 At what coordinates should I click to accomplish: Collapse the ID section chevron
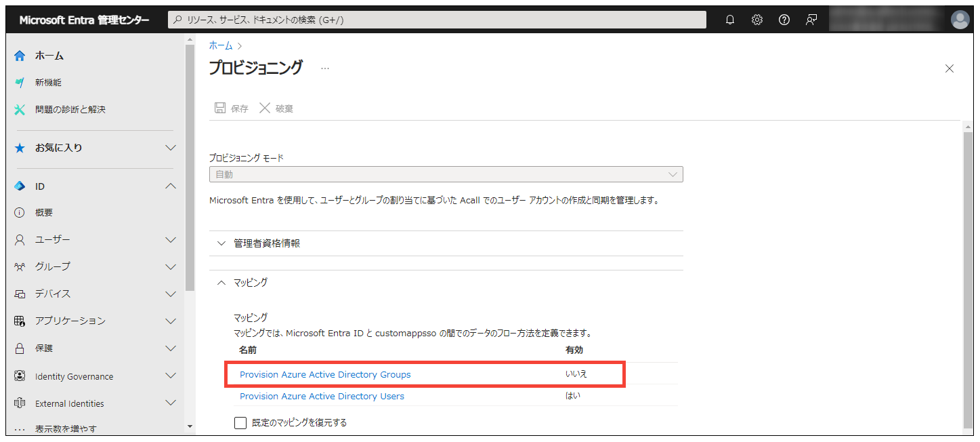[x=171, y=186]
